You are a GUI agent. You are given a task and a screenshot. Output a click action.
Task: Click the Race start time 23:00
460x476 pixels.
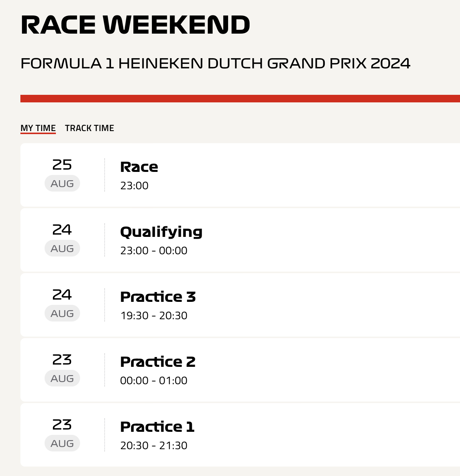pos(134,185)
